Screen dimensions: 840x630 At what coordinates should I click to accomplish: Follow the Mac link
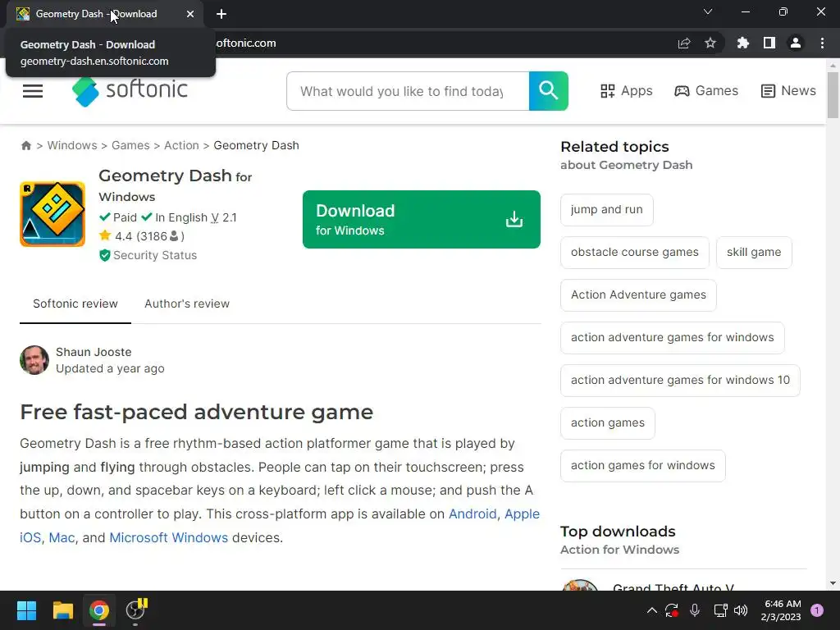[x=62, y=537]
